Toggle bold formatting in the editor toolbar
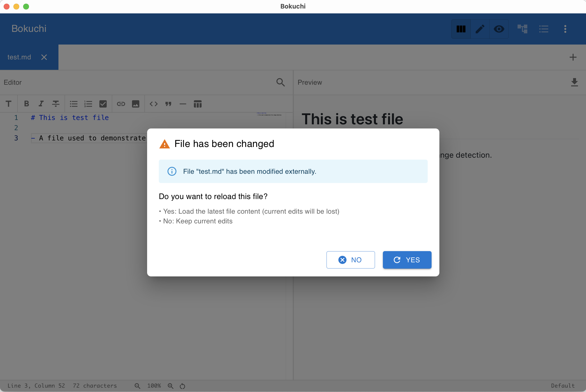The height and width of the screenshot is (392, 586). tap(26, 104)
